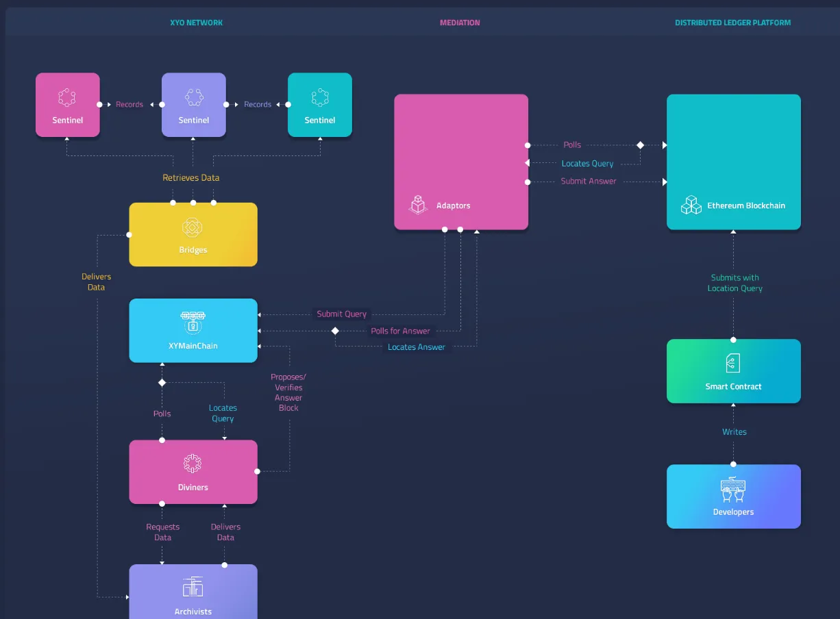The image size is (840, 619).
Task: Click the Ethereum Blockchain label
Action: pyautogui.click(x=746, y=205)
